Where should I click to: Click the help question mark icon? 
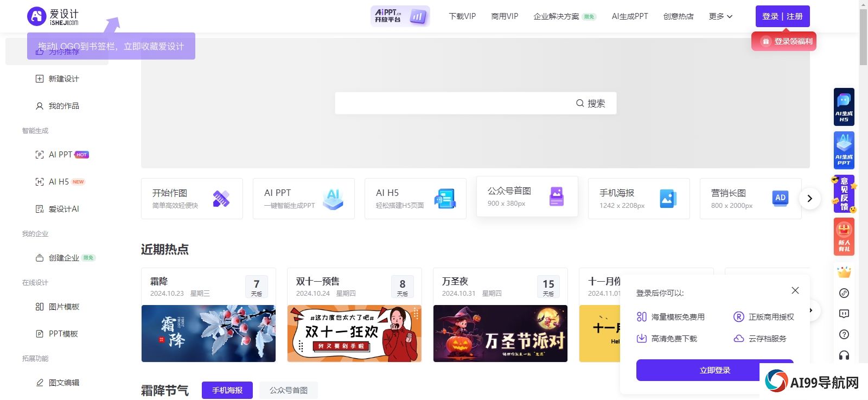click(x=844, y=334)
